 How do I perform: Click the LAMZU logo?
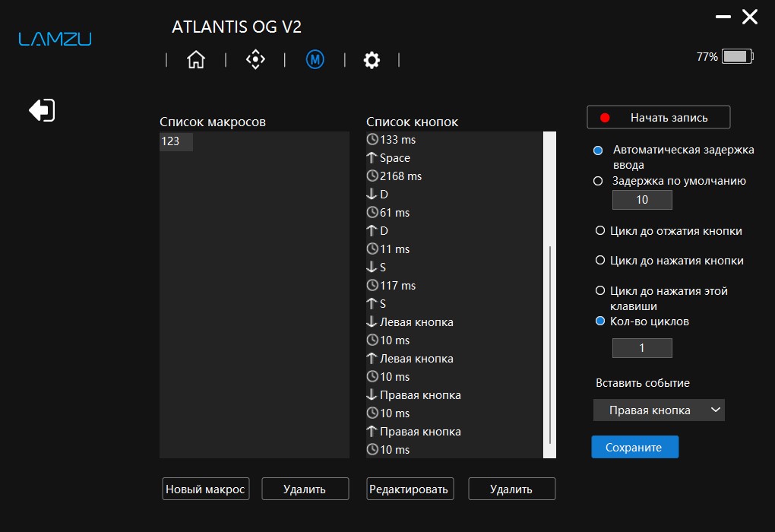55,39
